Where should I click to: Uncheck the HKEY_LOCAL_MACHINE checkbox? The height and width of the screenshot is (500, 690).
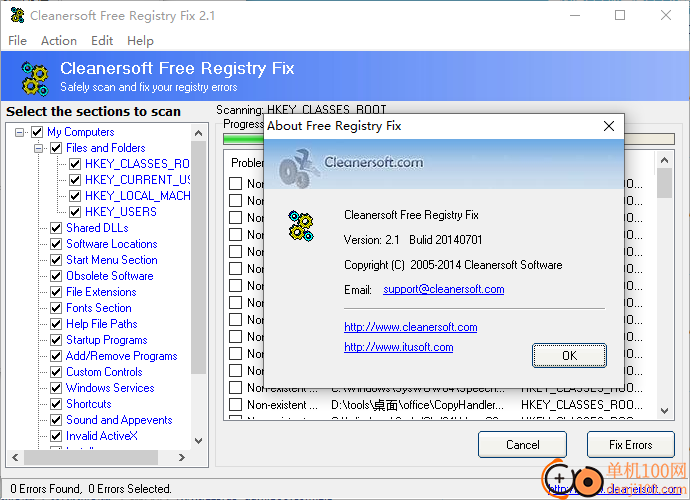click(75, 196)
